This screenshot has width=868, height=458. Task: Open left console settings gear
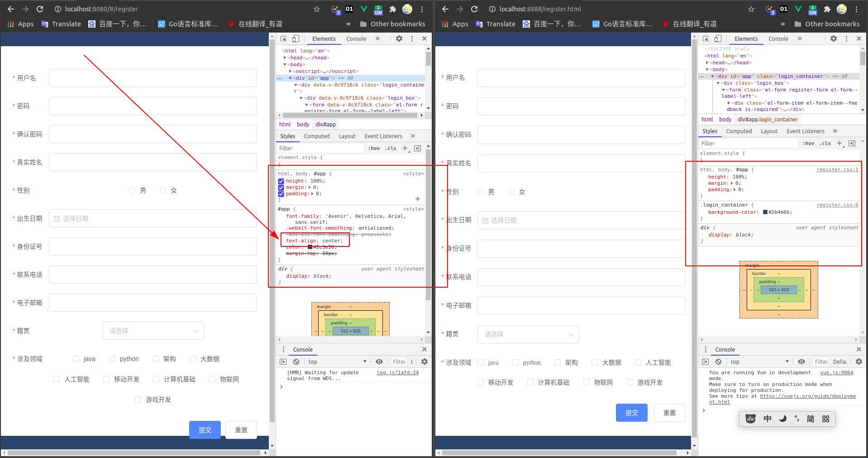click(x=424, y=362)
